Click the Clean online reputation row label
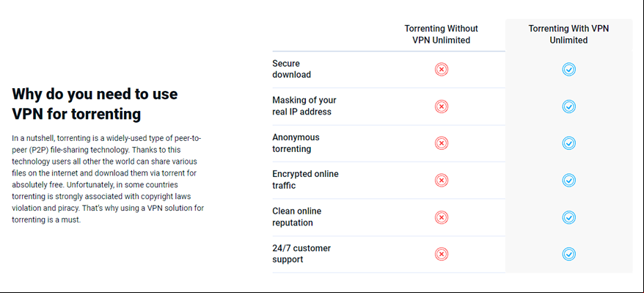 [x=297, y=217]
